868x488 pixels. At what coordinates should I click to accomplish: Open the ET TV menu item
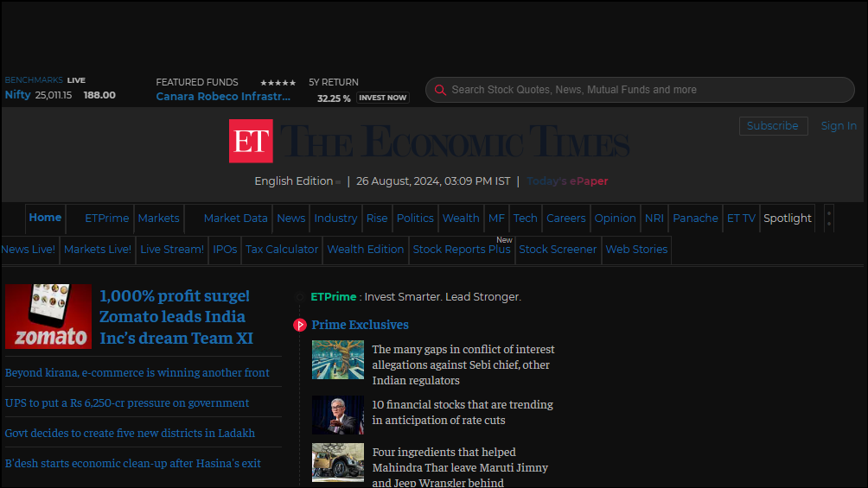click(741, 218)
